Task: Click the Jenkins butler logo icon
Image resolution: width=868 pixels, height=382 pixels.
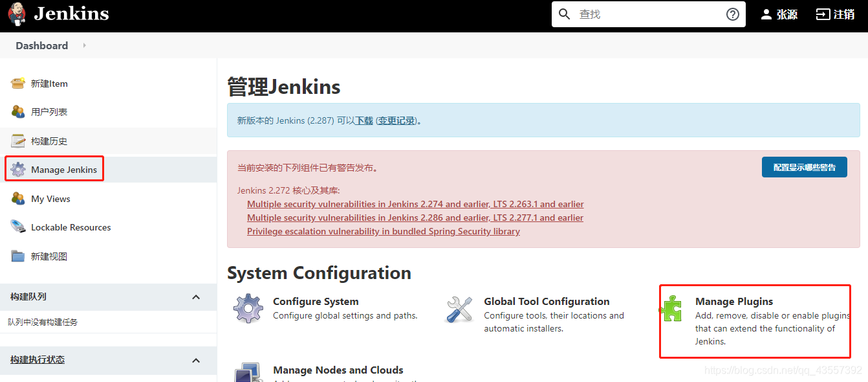Action: [17, 14]
